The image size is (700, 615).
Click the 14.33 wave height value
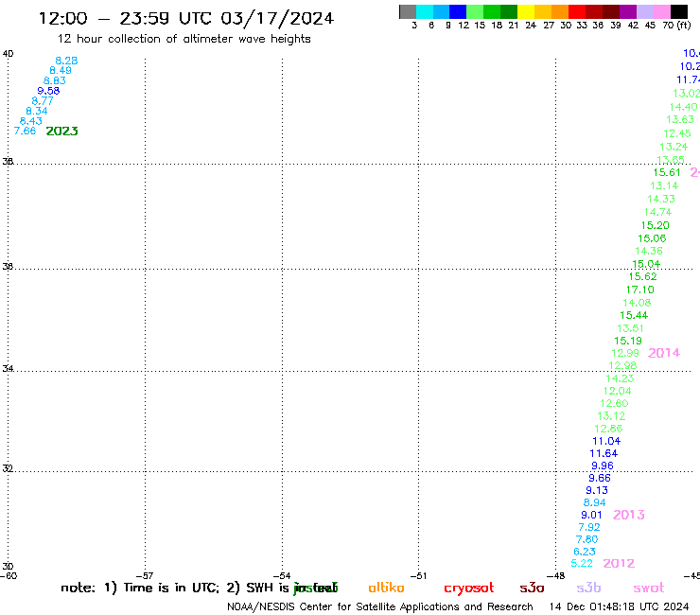pyautogui.click(x=661, y=199)
